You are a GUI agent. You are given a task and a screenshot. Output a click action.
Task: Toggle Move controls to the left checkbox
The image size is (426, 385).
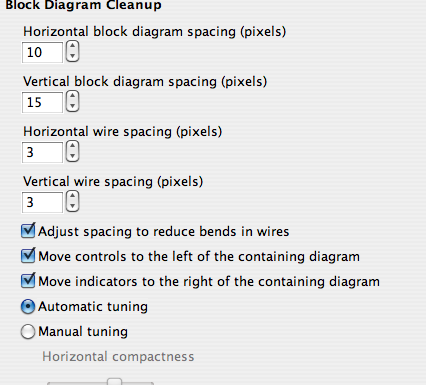tap(28, 256)
